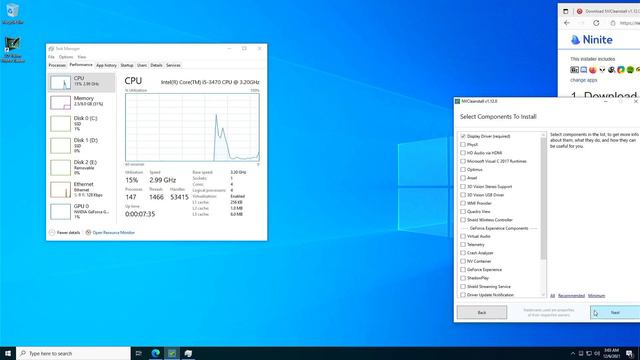Enable Microsoft Visual C 2017 Runtimes checkbox

click(463, 161)
